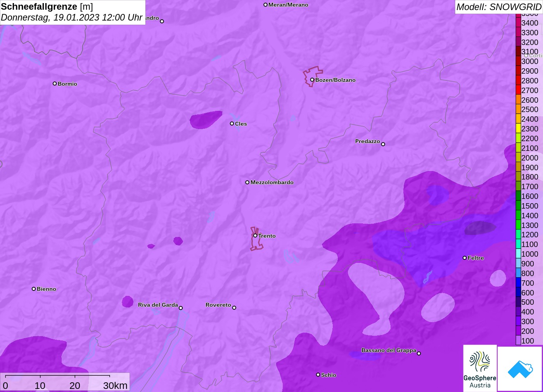Click the Bassano del Grappa marker dot
The width and height of the screenshot is (543, 392).
tap(419, 353)
